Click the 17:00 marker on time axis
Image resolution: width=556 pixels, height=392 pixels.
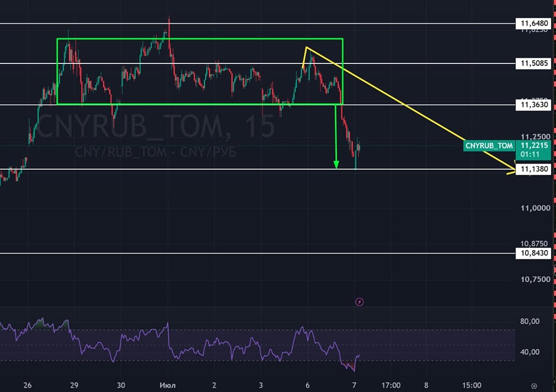point(391,385)
